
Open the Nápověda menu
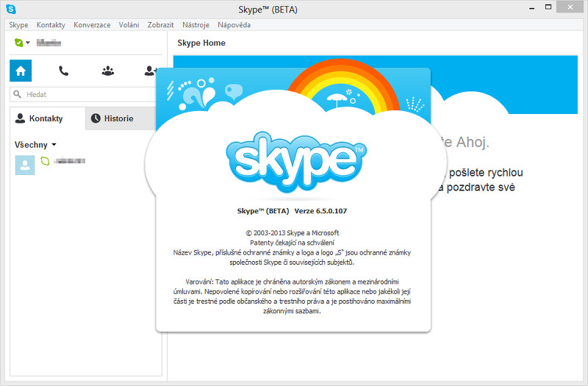(x=234, y=25)
